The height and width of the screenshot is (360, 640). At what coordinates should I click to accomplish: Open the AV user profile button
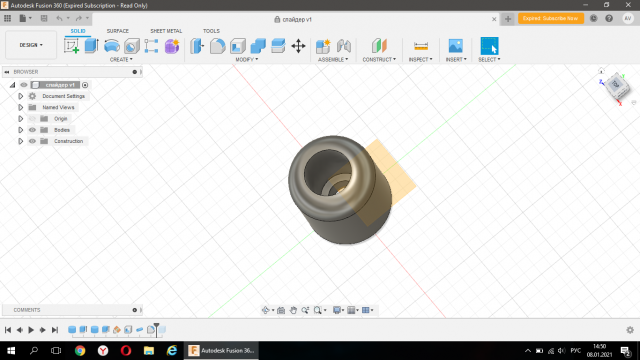(628, 18)
